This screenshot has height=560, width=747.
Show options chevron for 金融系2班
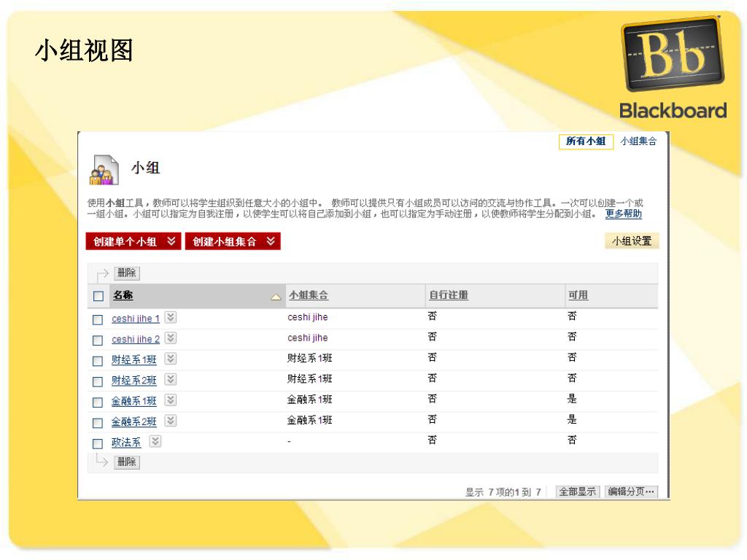(x=171, y=421)
